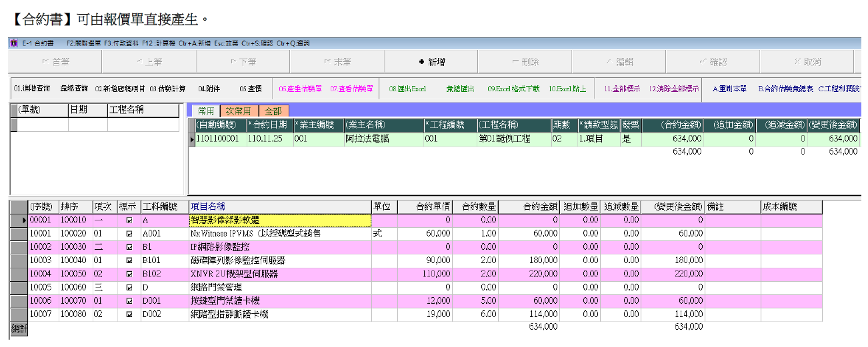Go to previous record with 上筆
The image size is (868, 347).
[x=149, y=62]
